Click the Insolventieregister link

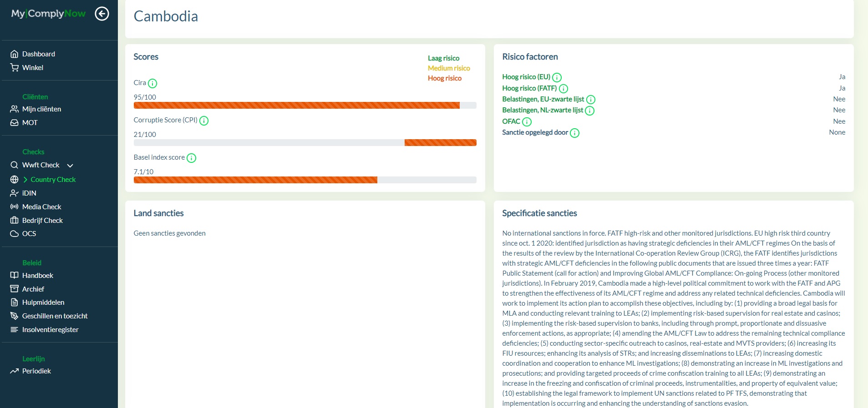50,330
